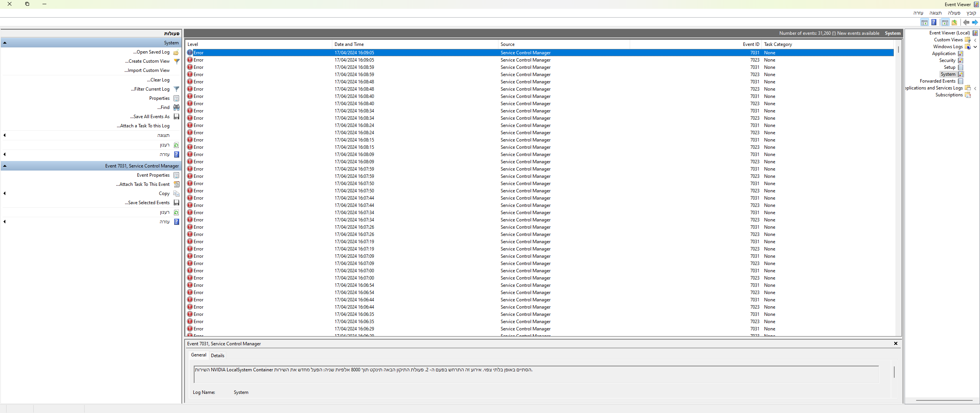Click the blue forward arrow in toolbar

(x=975, y=23)
